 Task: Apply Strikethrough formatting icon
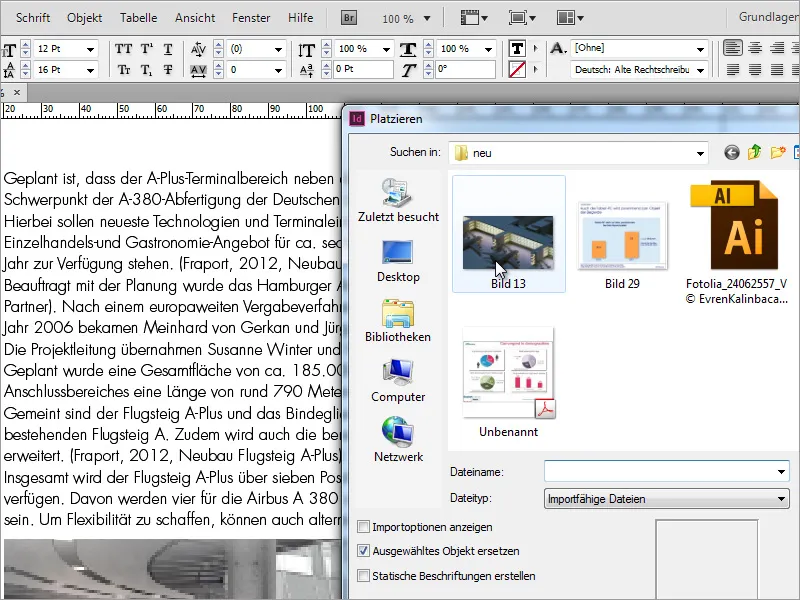click(x=168, y=69)
